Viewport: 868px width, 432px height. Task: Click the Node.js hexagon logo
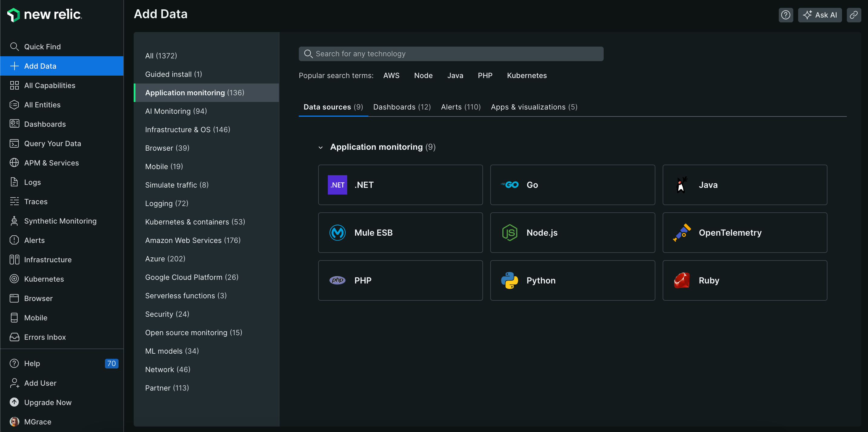coord(510,233)
